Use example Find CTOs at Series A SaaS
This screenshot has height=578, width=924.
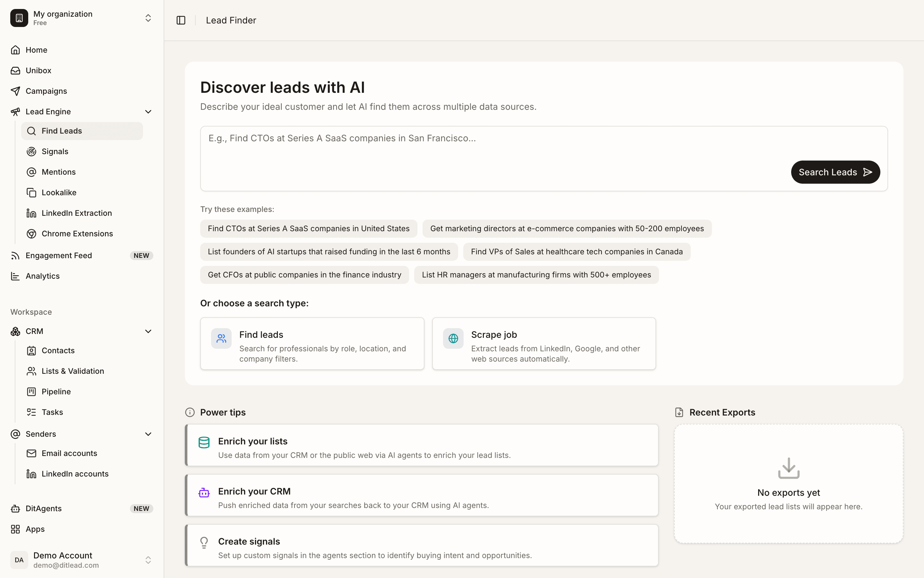(x=309, y=229)
